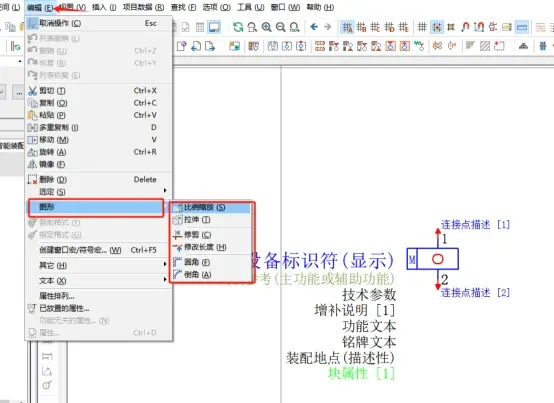Viewport: 554px width, 403px height.
Task: Expand the 其它 (H) submenu
Action: (x=98, y=265)
